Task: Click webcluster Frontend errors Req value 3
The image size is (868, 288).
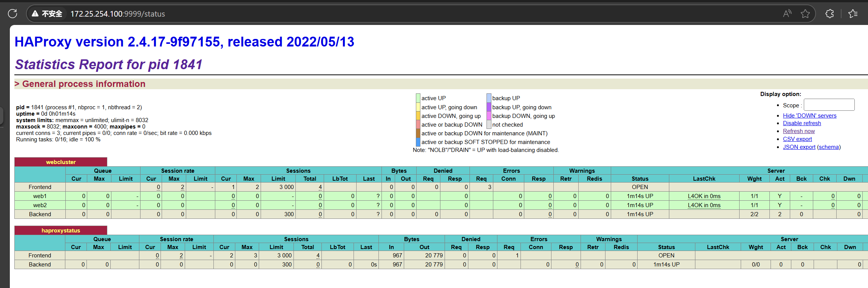Action: pyautogui.click(x=490, y=187)
